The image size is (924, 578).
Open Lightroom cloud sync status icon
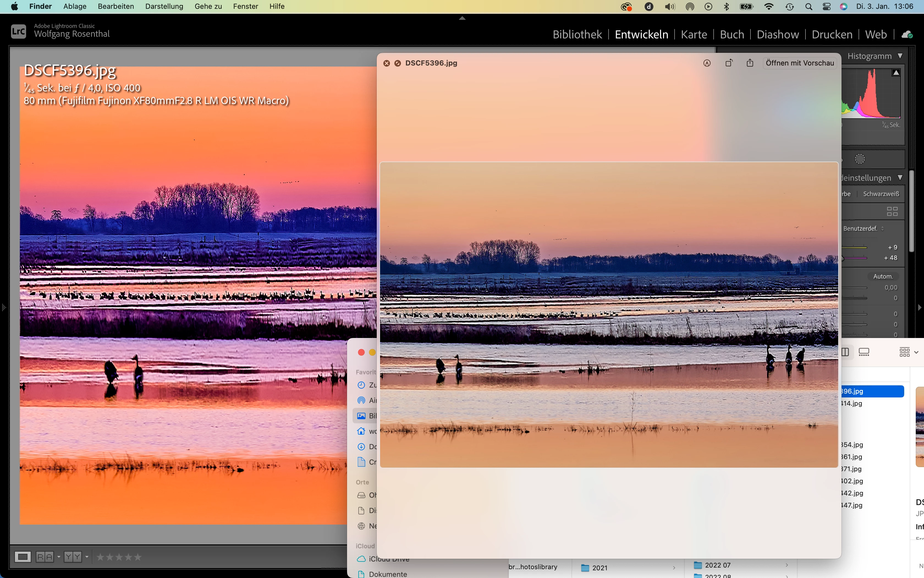(907, 34)
